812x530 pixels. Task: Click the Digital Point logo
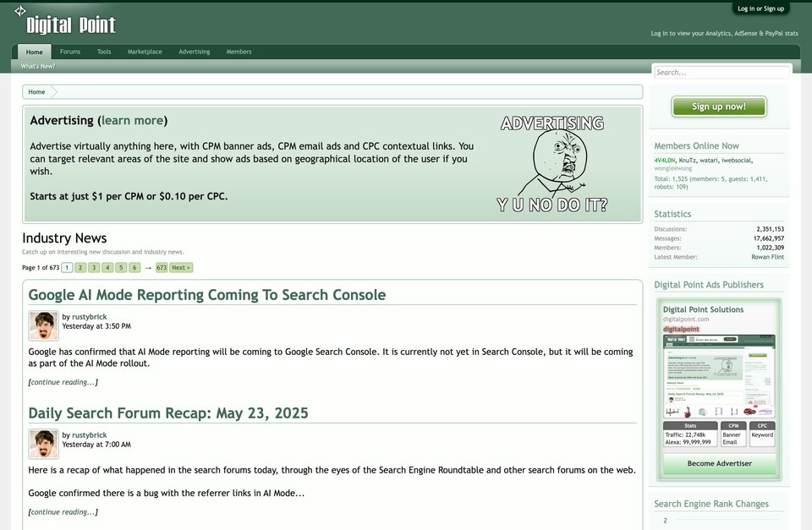65,20
